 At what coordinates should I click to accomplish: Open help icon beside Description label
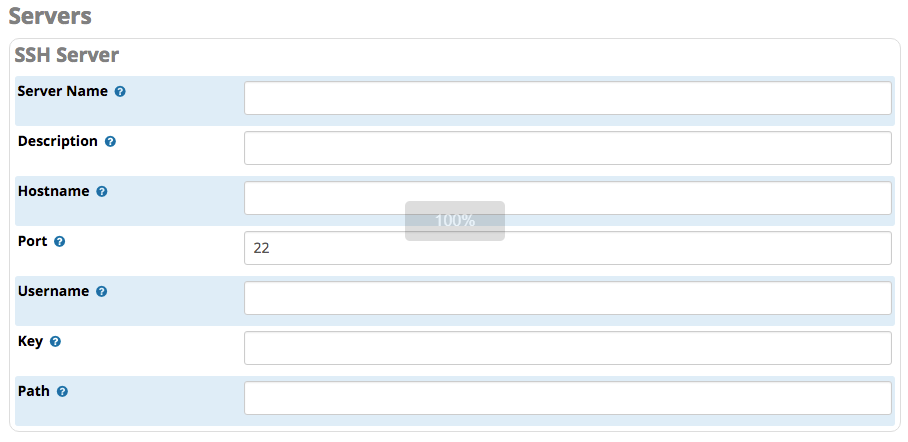click(110, 141)
